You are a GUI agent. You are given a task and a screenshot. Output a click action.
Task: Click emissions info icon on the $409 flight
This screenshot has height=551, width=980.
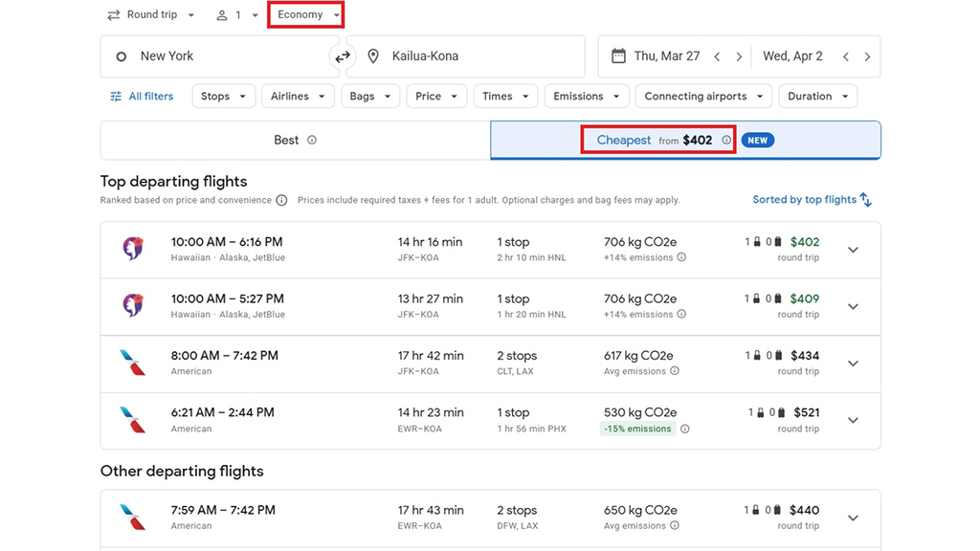coord(681,314)
